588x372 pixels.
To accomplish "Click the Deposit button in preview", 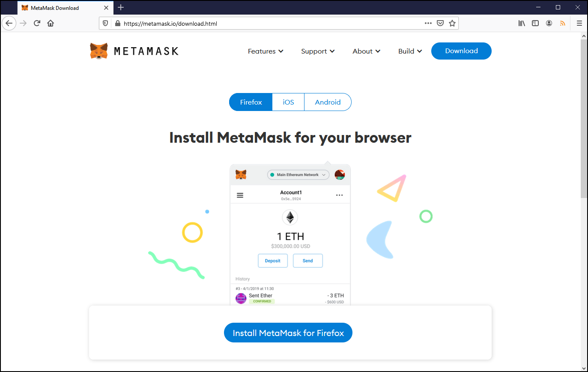I will coord(273,261).
